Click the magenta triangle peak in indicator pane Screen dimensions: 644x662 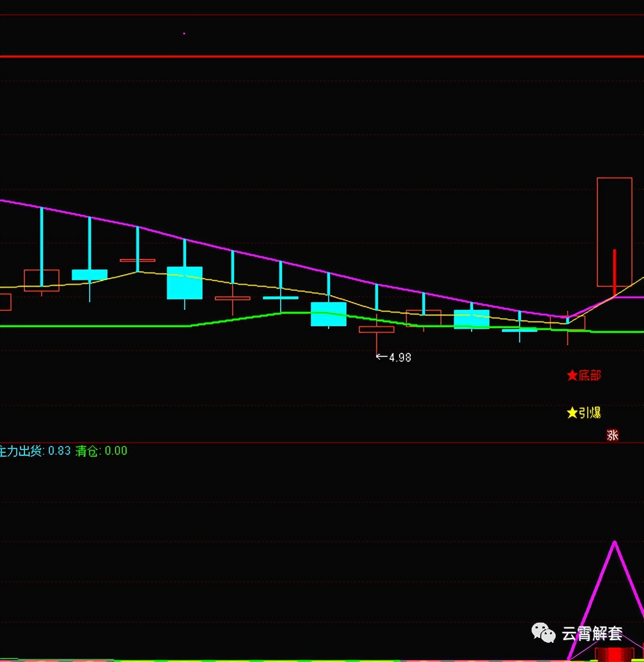tap(614, 543)
